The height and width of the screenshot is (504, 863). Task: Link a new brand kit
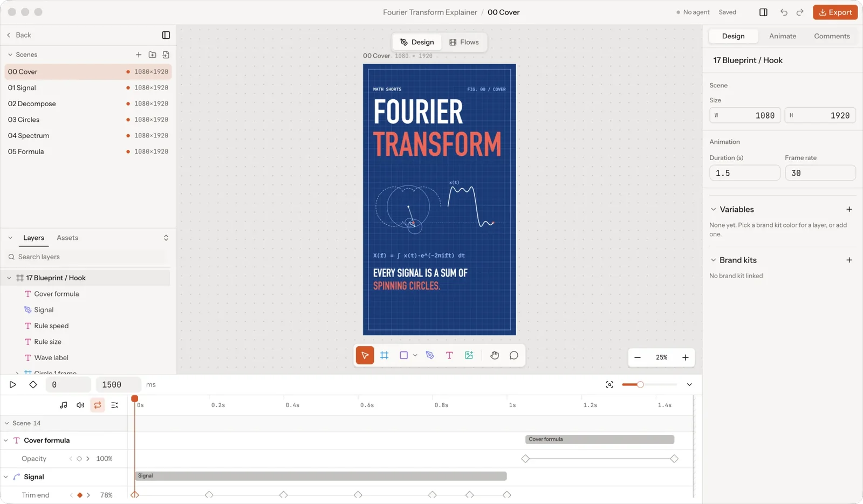tap(849, 260)
